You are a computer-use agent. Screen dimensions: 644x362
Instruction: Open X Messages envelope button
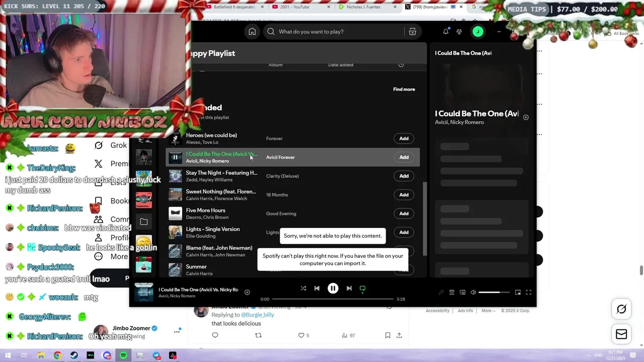pos(621,334)
